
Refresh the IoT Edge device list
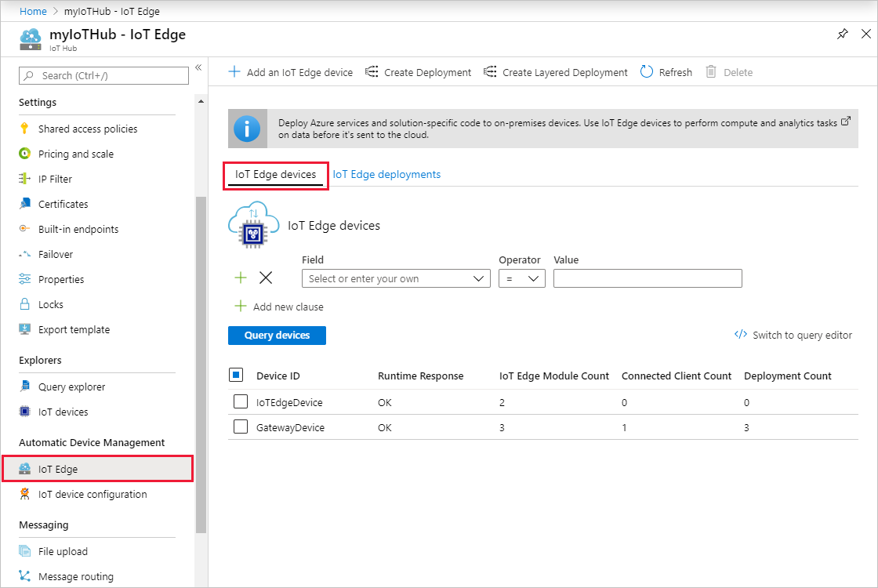(666, 72)
